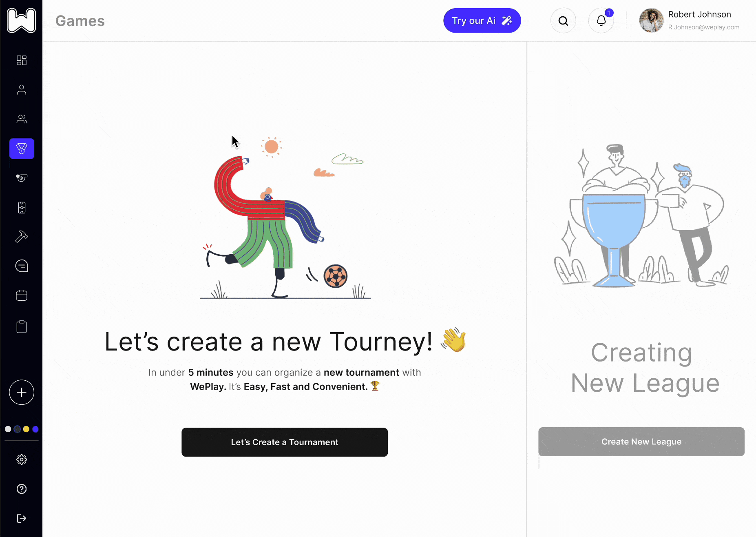The width and height of the screenshot is (756, 537).
Task: Open the chat messages bubble icon
Action: 22,266
